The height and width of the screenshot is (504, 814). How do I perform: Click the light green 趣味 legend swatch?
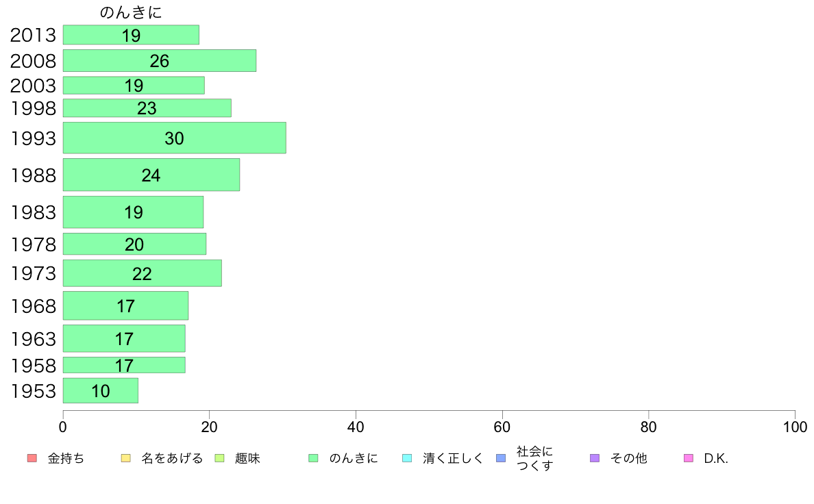[x=219, y=458]
